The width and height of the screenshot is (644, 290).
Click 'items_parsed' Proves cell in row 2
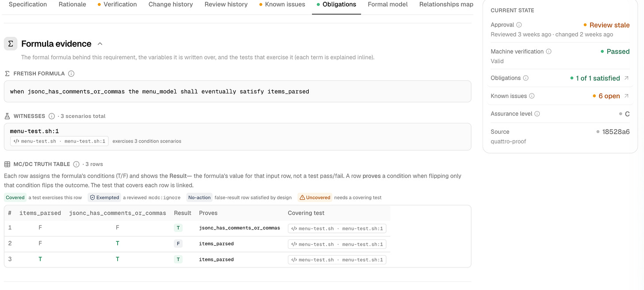(x=216, y=244)
